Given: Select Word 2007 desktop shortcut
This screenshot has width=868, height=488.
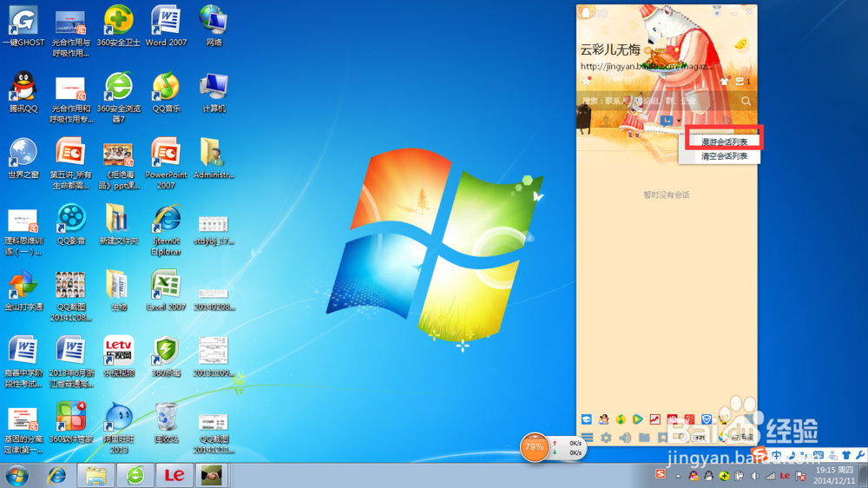Looking at the screenshot, I should tap(166, 26).
